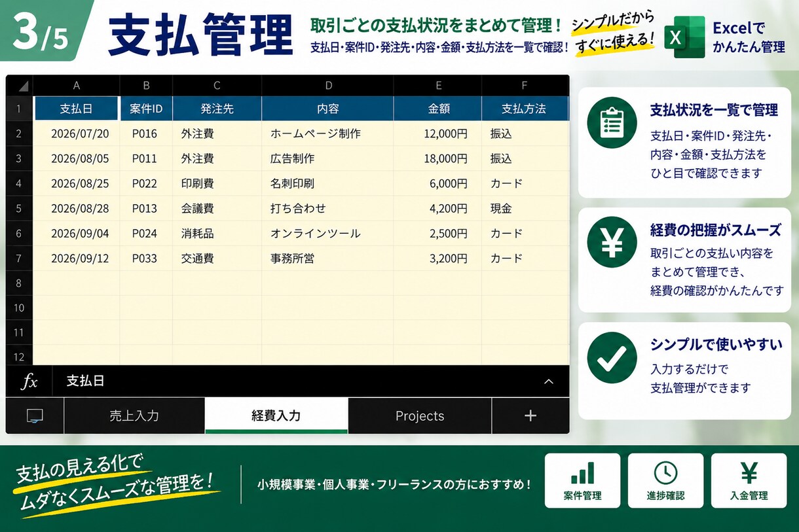Select the cell 2026/07/20

77,133
